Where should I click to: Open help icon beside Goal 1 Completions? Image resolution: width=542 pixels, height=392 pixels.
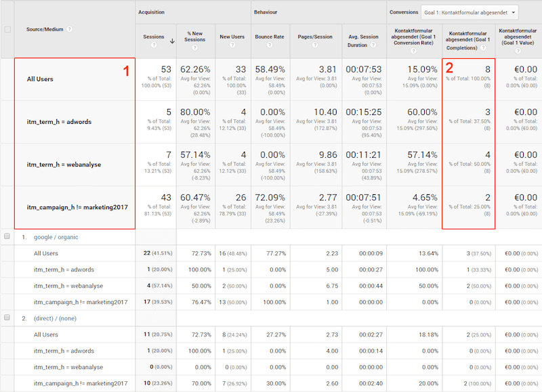click(x=483, y=47)
